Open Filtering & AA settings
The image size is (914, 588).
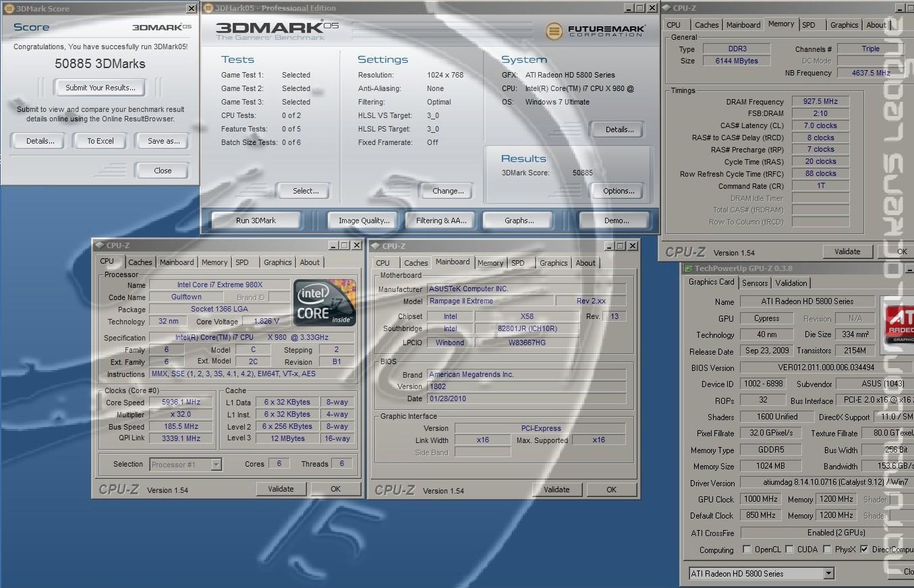[441, 220]
